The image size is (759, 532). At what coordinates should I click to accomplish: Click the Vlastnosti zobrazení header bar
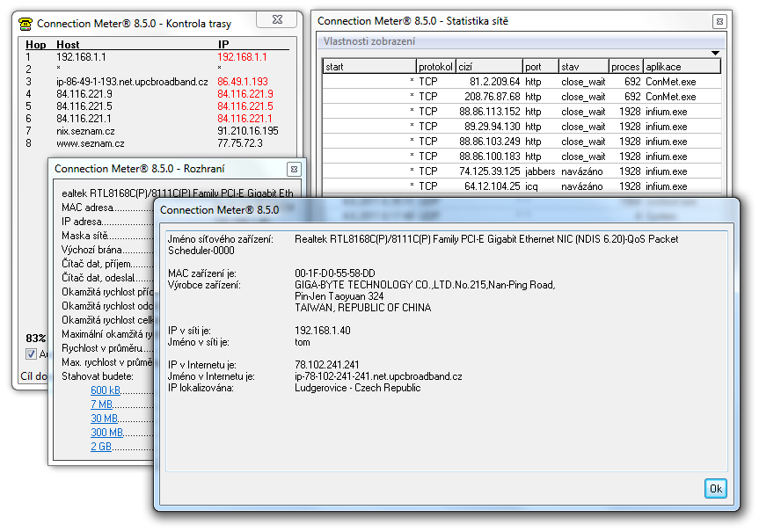[522, 41]
